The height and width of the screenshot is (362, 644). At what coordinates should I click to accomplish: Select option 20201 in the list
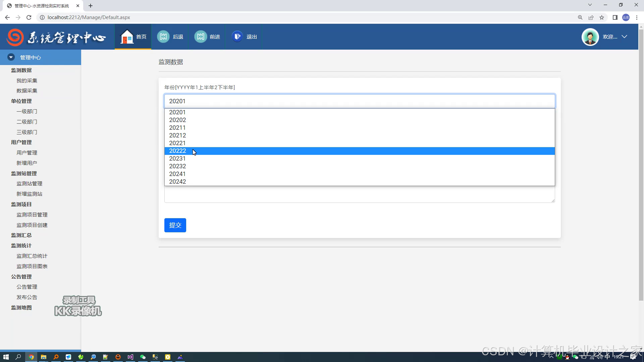[360, 112]
